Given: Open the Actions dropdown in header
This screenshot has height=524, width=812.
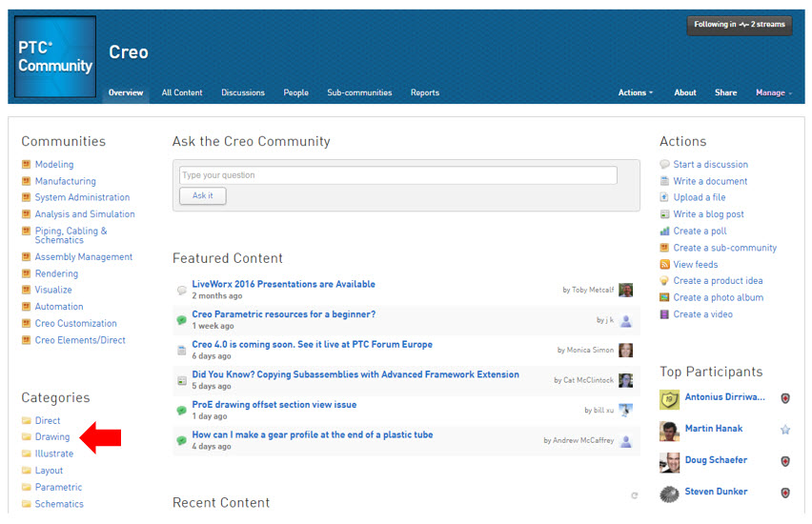Looking at the screenshot, I should coord(636,92).
